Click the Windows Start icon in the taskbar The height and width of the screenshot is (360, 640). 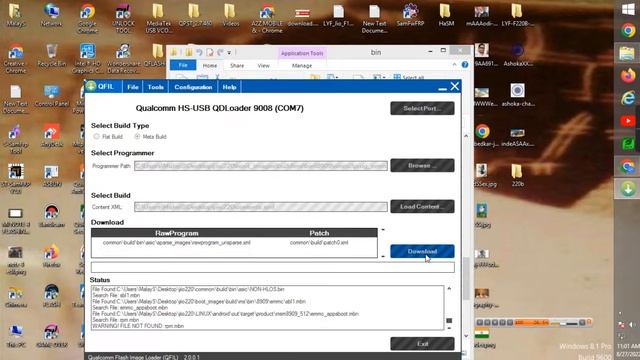tap(628, 9)
